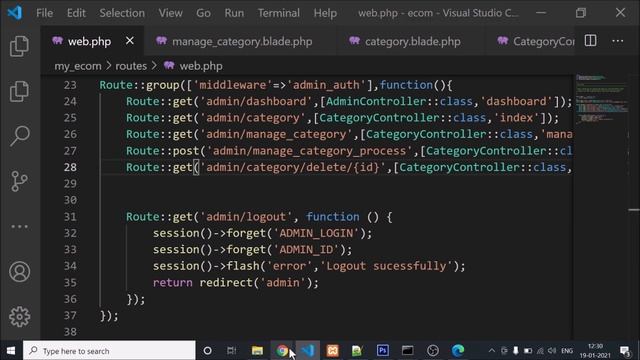Click the network icon in system tray
640x360 pixels.
pyautogui.click(x=540, y=351)
